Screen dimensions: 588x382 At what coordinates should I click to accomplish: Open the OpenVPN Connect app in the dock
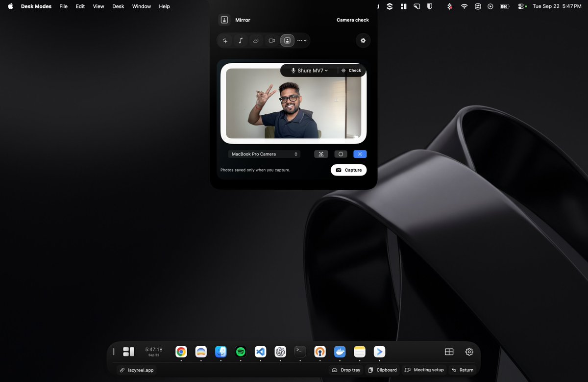click(x=320, y=352)
